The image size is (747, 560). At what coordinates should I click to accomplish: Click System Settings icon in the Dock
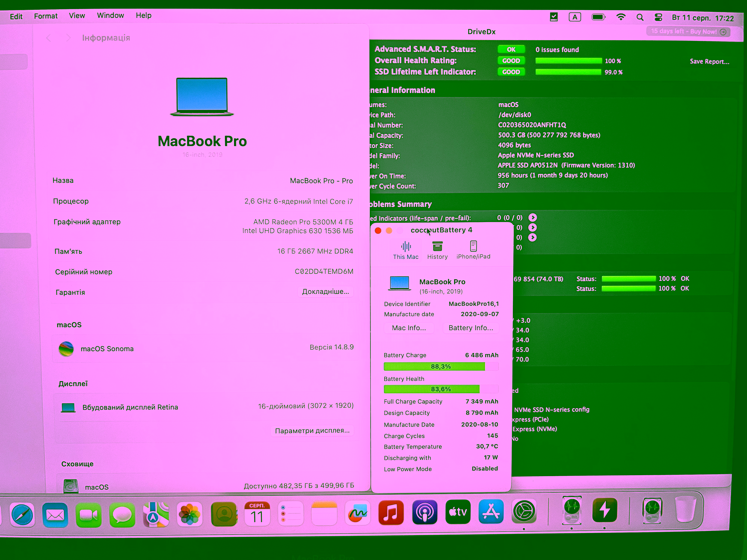(524, 511)
